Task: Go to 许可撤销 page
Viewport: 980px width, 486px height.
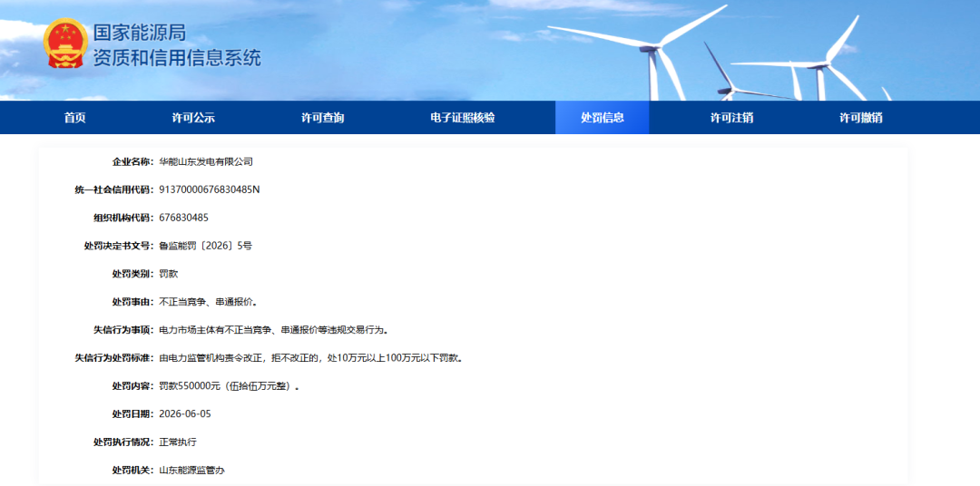Action: pyautogui.click(x=860, y=118)
